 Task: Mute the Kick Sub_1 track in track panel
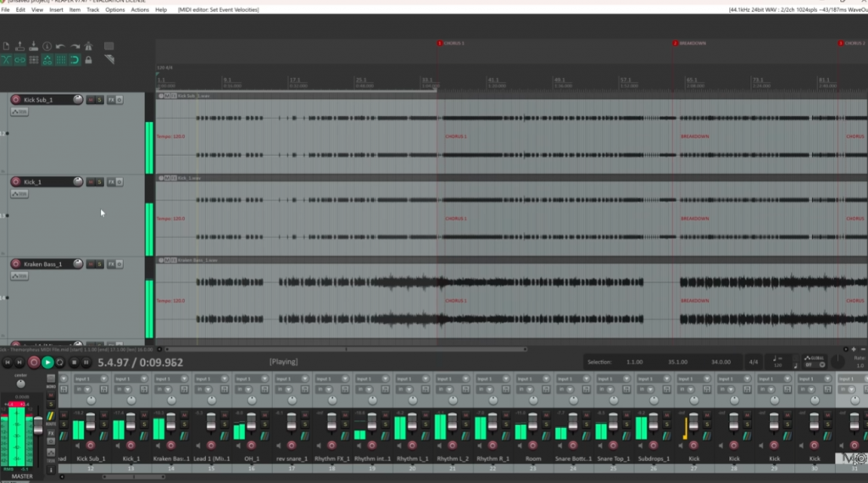point(90,100)
